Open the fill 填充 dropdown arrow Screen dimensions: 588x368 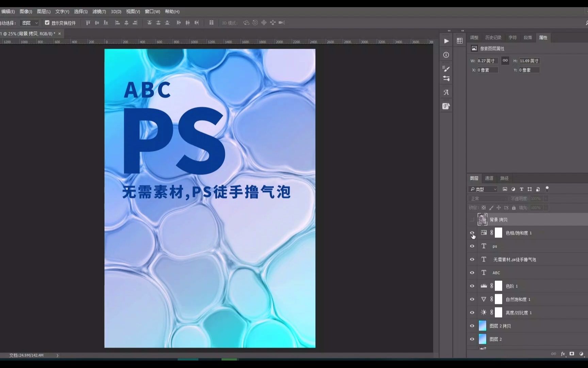(546, 208)
